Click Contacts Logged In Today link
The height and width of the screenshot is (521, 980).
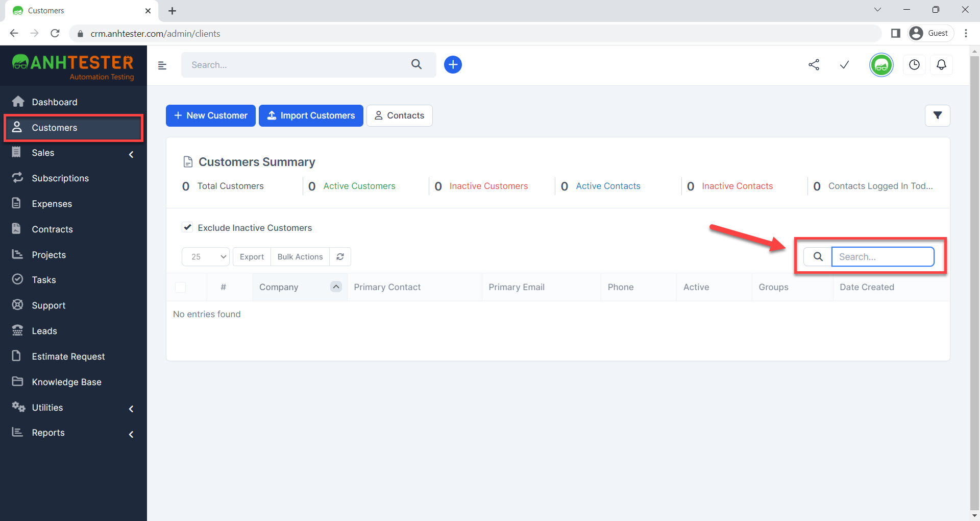(x=880, y=186)
